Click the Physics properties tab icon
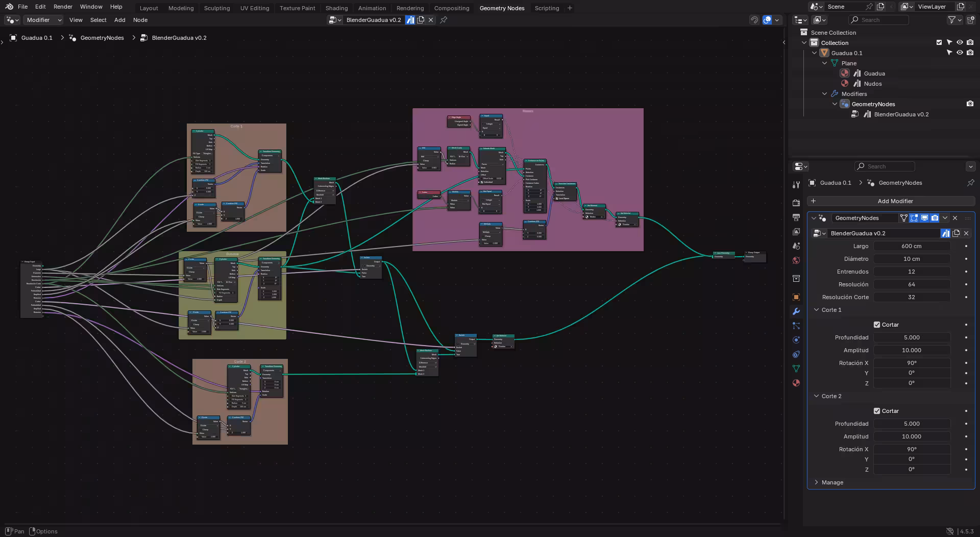Viewport: 980px width, 537px height. coord(796,340)
